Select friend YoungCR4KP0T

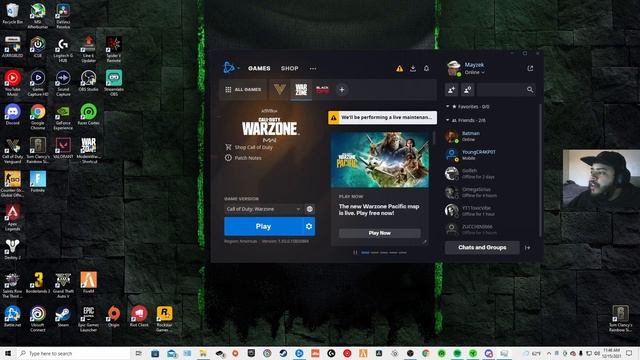[x=492, y=155]
